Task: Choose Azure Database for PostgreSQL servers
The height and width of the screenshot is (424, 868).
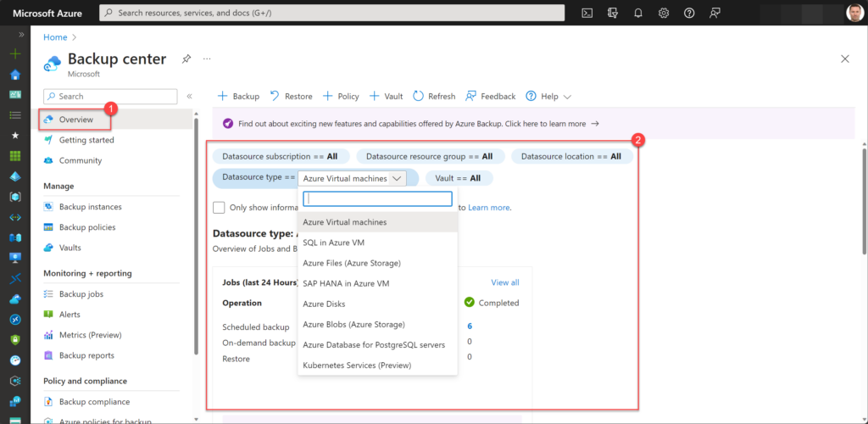Action: tap(377, 345)
